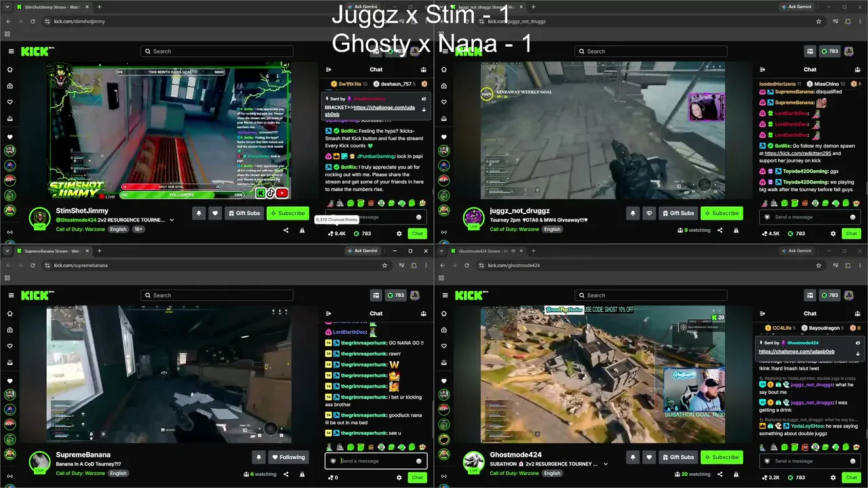Toggle notification bell for SupremeBanana
The width and height of the screenshot is (868, 488).
point(258,457)
